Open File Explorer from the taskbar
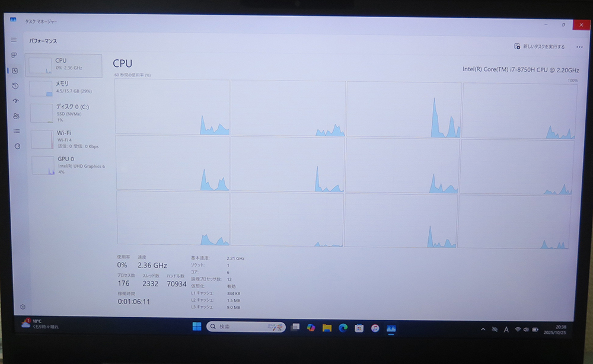The image size is (593, 364). [x=327, y=328]
